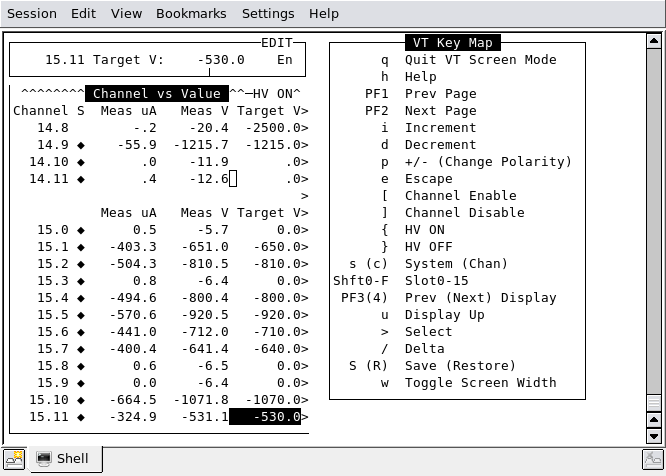The width and height of the screenshot is (666, 476).
Task: Open the Settings menu
Action: click(268, 14)
